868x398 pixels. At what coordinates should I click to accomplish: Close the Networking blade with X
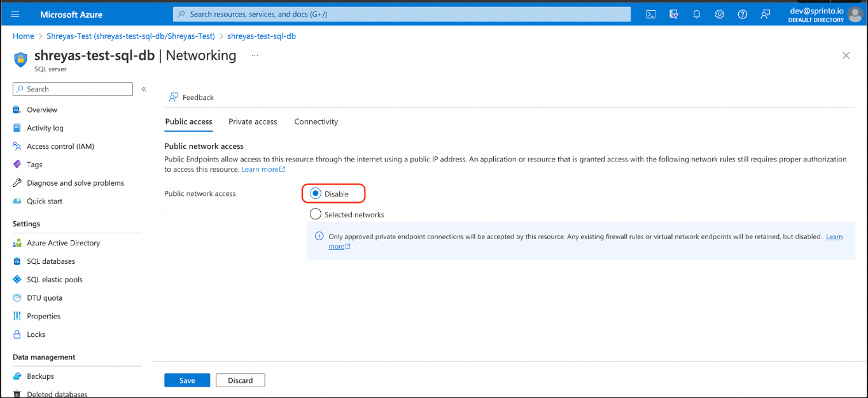coord(846,55)
